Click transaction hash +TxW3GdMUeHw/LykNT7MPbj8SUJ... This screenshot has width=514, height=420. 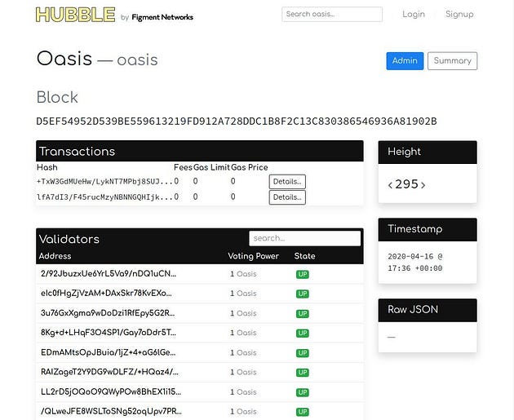[104, 181]
